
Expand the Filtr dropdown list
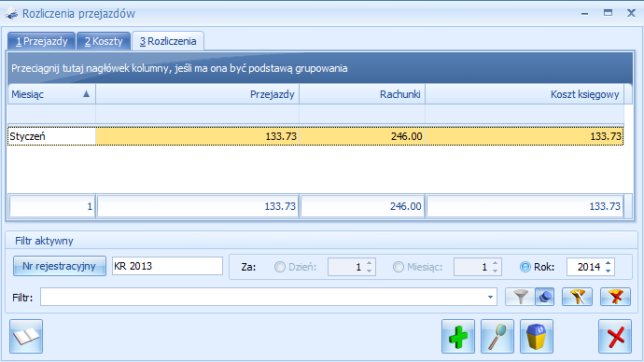tap(490, 297)
